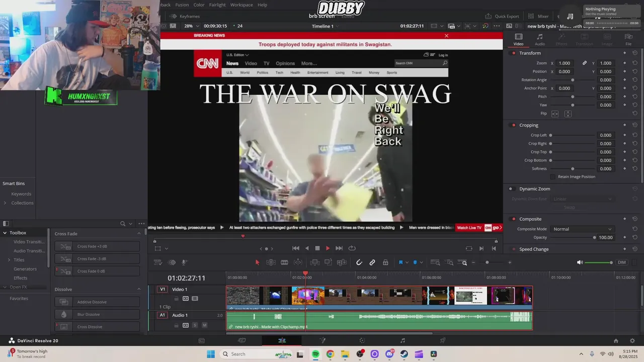This screenshot has width=644, height=362.
Task: Collapse the Toolbox tree
Action: point(5,233)
